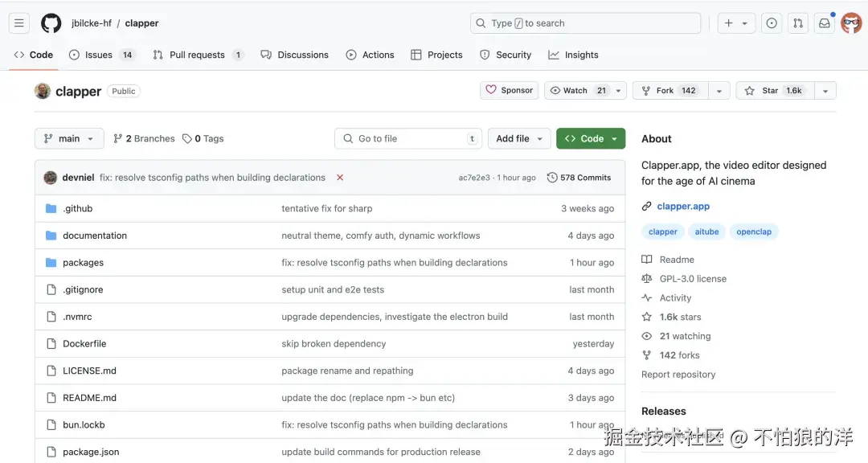Screen dimensions: 868x463
Task: Switch to the Issues tab
Action: pos(103,55)
